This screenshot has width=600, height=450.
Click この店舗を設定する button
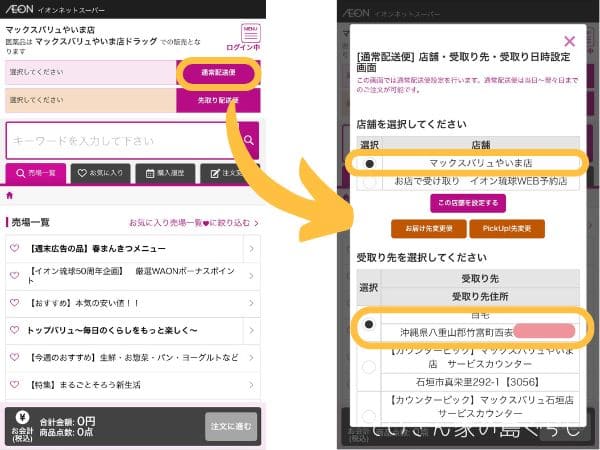[x=468, y=203]
